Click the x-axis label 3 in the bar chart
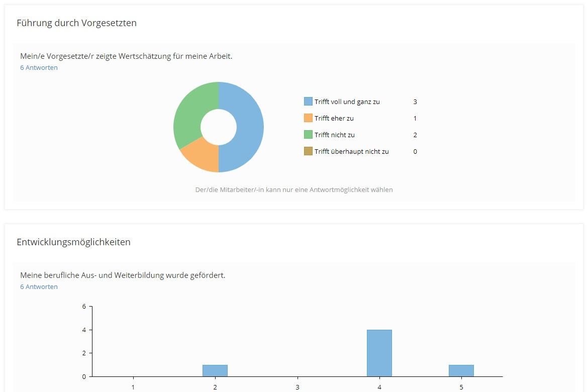Image resolution: width=588 pixels, height=392 pixels. coord(297,387)
